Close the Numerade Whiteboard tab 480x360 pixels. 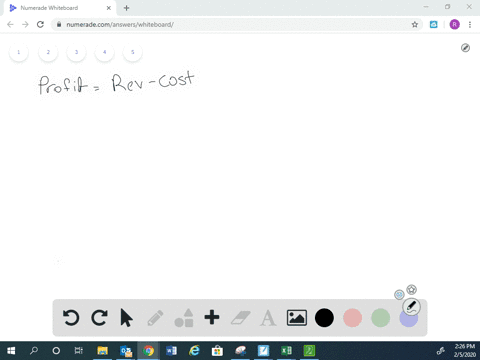pos(109,8)
